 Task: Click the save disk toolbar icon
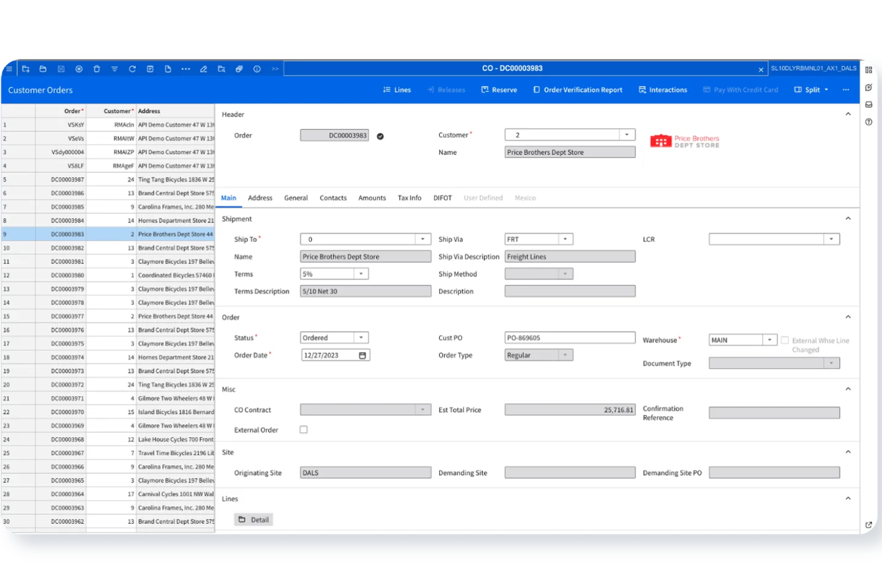(61, 69)
